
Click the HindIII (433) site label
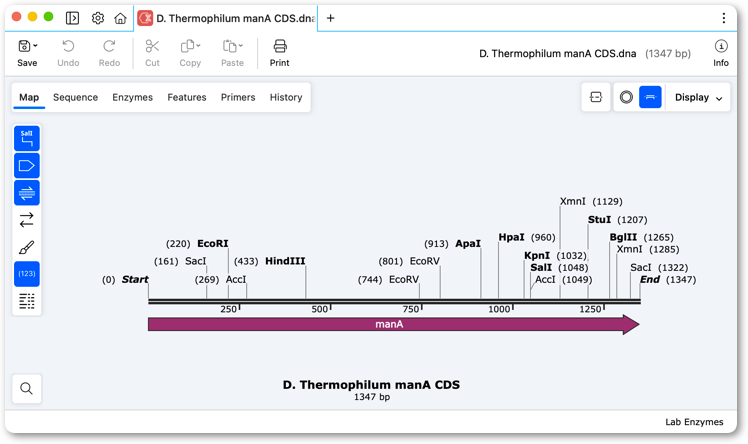coord(270,261)
